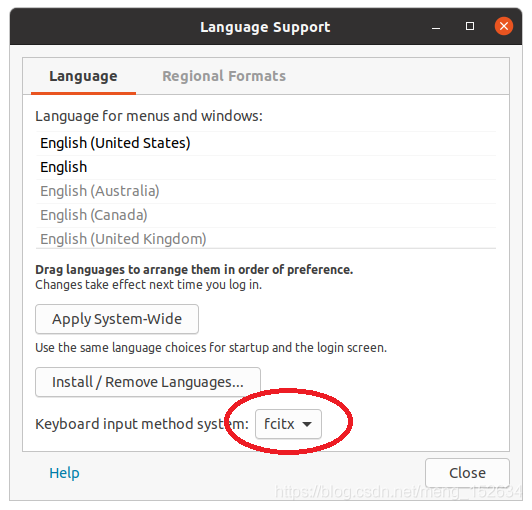
Task: Minimize the Language Support window
Action: pos(436,27)
